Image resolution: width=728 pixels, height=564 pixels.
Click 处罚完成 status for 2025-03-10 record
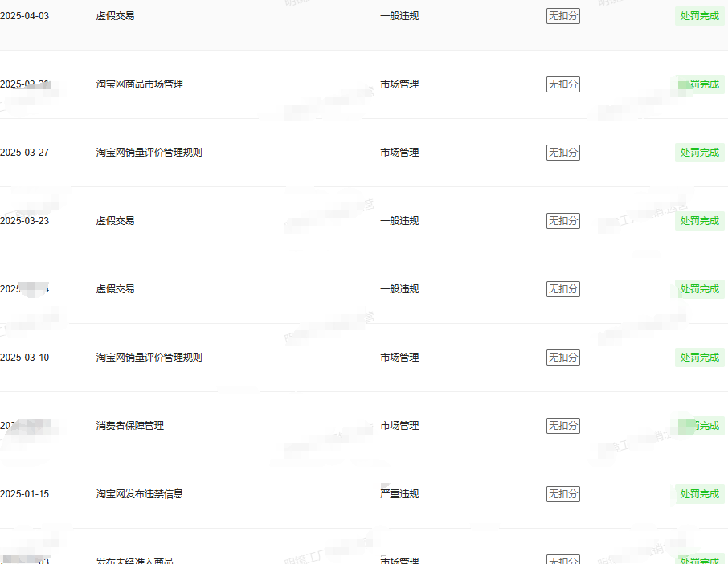(x=699, y=358)
